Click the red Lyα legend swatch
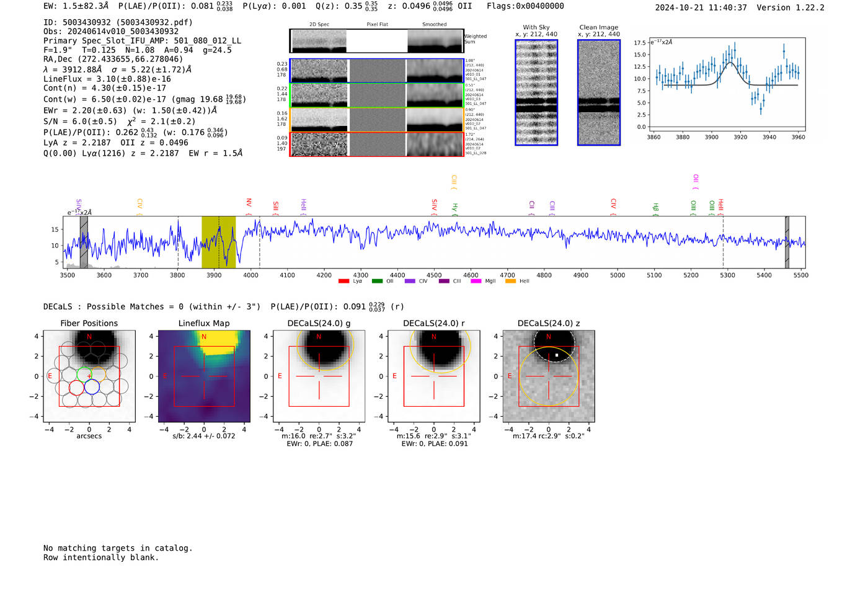 point(343,282)
